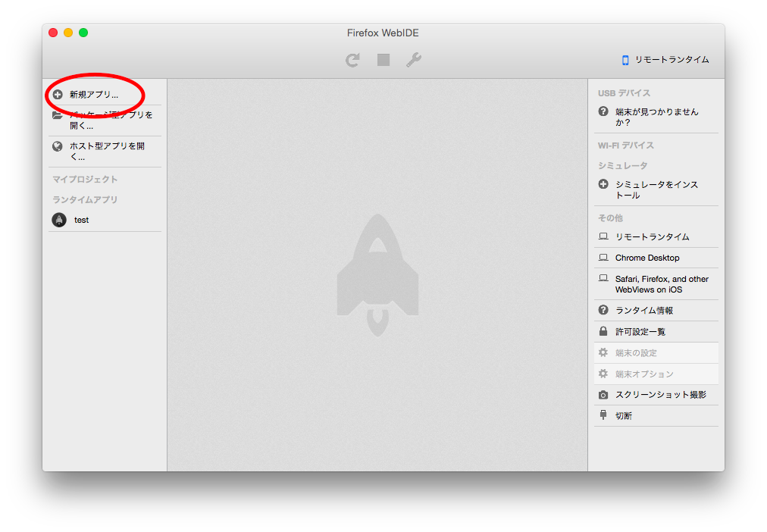The image size is (767, 532).
Task: Select the Chrome Desktop runtime
Action: tap(656, 258)
